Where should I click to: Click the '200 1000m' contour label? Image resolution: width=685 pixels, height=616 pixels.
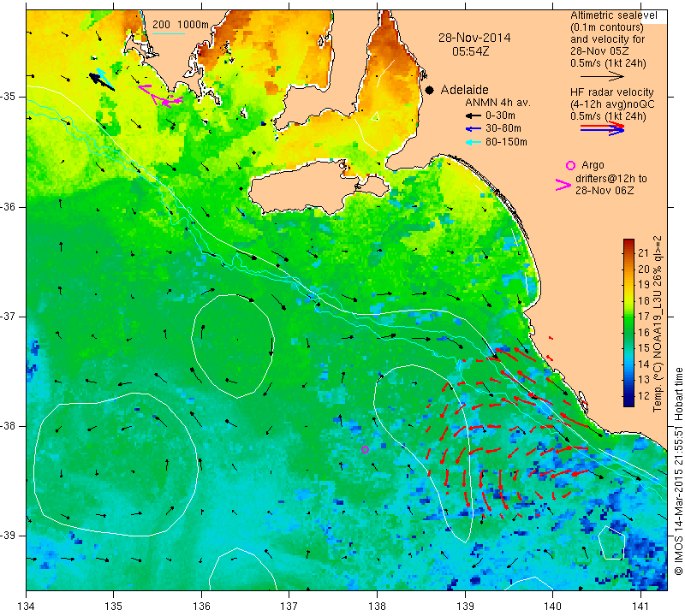point(181,25)
